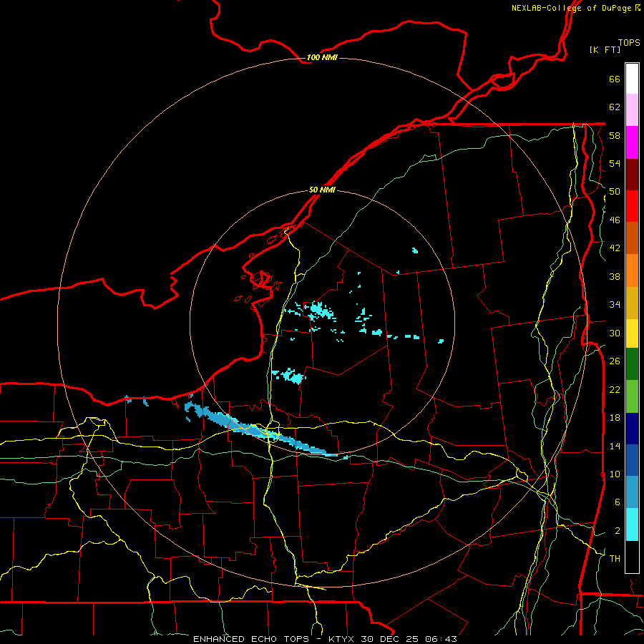Viewport: 644px width, 644px height.
Task: Click the 18 legend label
Action: click(x=615, y=417)
